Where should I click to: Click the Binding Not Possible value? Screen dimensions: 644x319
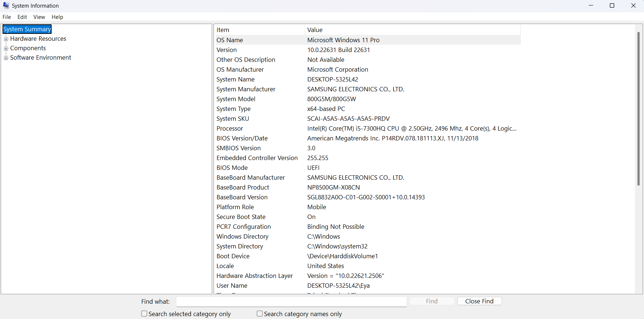[x=336, y=227]
